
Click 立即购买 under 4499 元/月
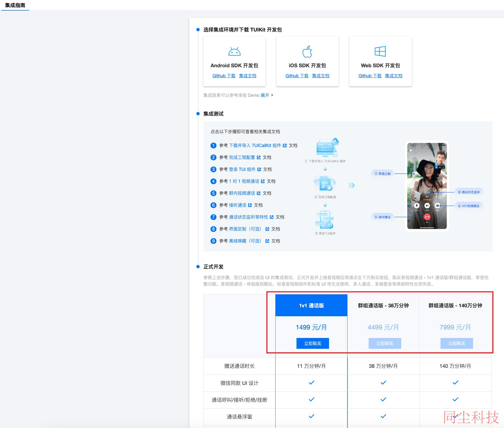click(385, 343)
